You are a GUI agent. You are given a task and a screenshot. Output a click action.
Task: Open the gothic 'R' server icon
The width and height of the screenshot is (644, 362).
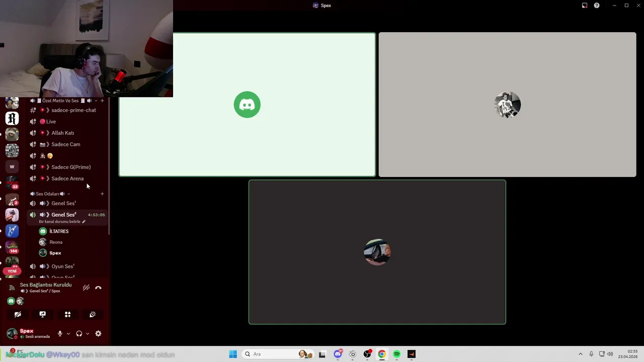(x=12, y=118)
